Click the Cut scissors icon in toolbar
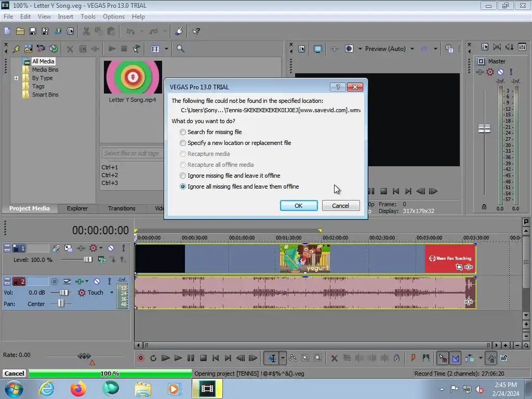Viewport: 532px width, 399px height. pyautogui.click(x=86, y=31)
